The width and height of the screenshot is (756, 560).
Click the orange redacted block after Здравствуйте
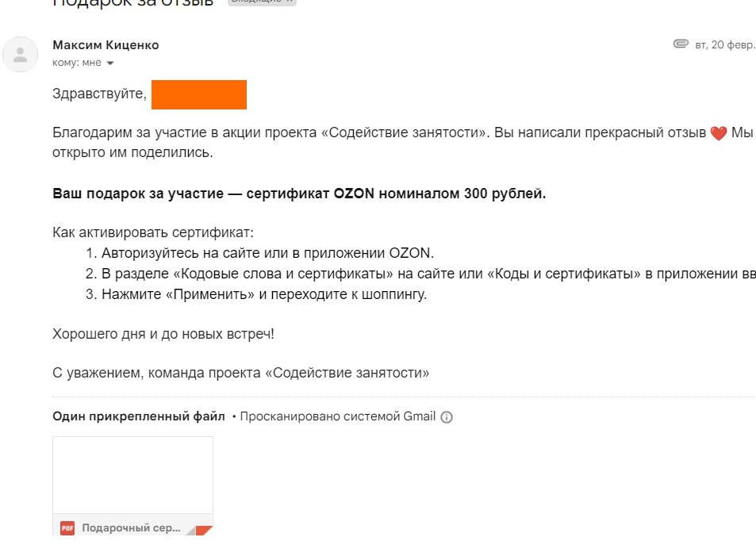coord(199,95)
